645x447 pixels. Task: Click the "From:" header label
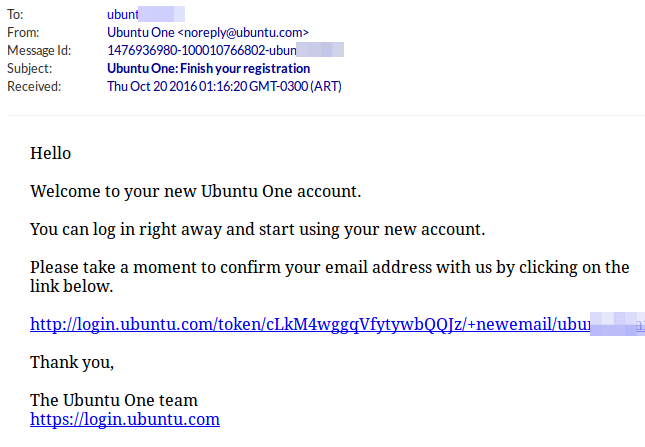pos(23,33)
